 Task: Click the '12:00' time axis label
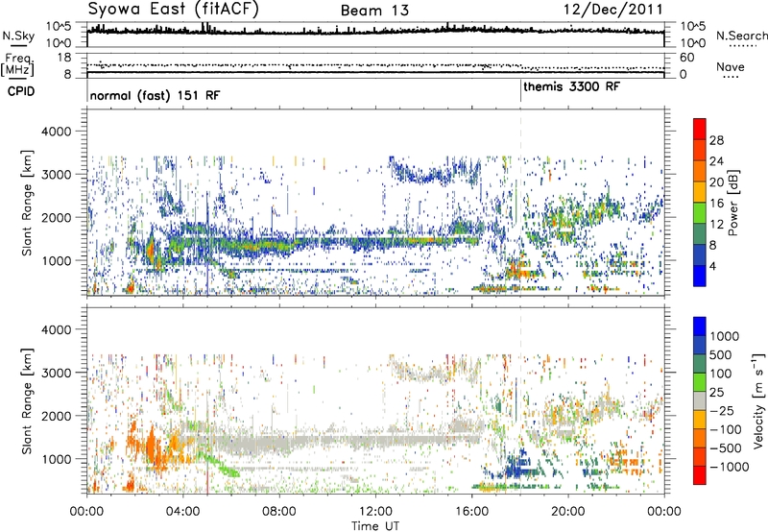pyautogui.click(x=375, y=512)
